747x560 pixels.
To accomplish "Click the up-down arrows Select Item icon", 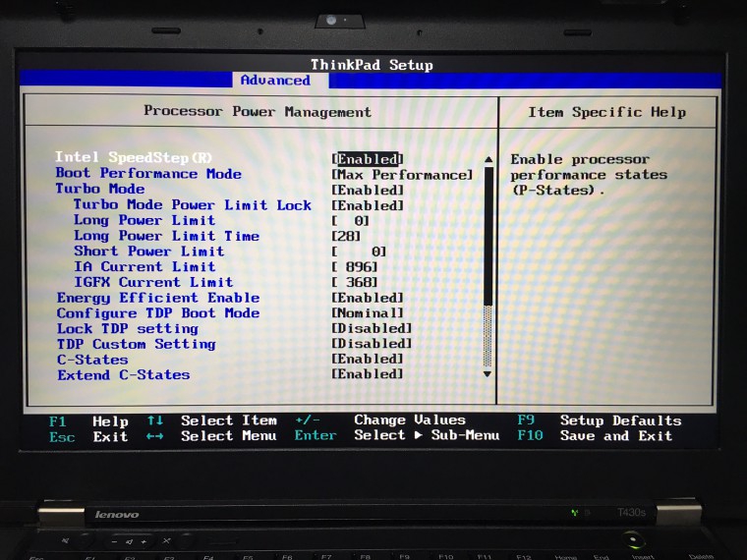I will (x=155, y=420).
